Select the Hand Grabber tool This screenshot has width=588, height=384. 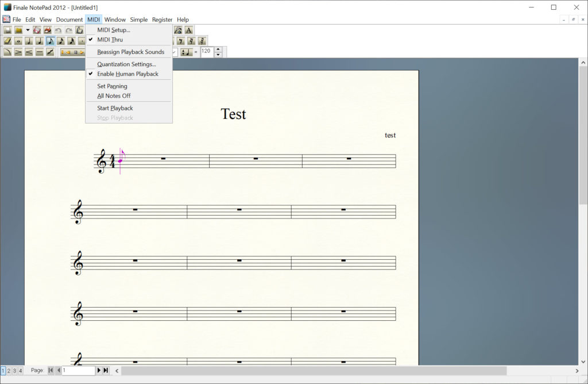click(79, 30)
